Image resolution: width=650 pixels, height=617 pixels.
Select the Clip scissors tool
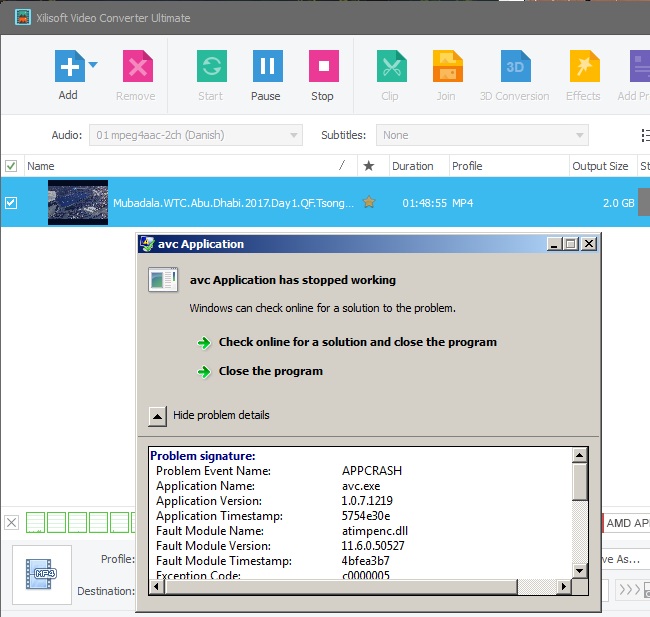point(392,66)
